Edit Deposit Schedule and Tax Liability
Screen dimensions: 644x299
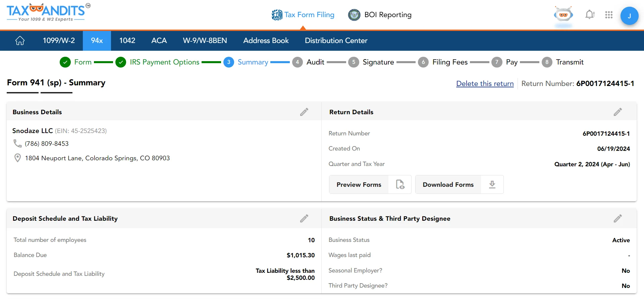[304, 218]
